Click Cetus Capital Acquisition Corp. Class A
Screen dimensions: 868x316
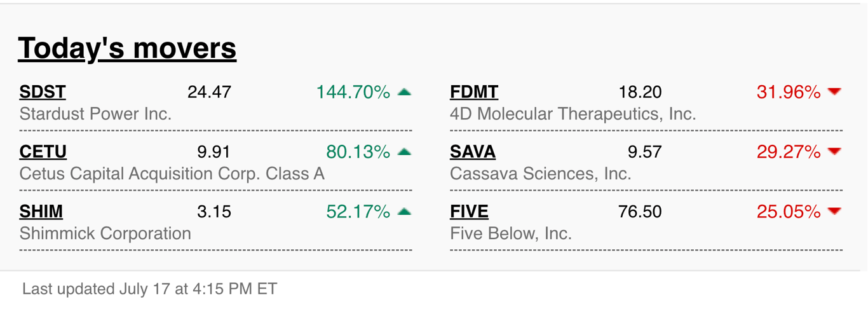tap(172, 174)
